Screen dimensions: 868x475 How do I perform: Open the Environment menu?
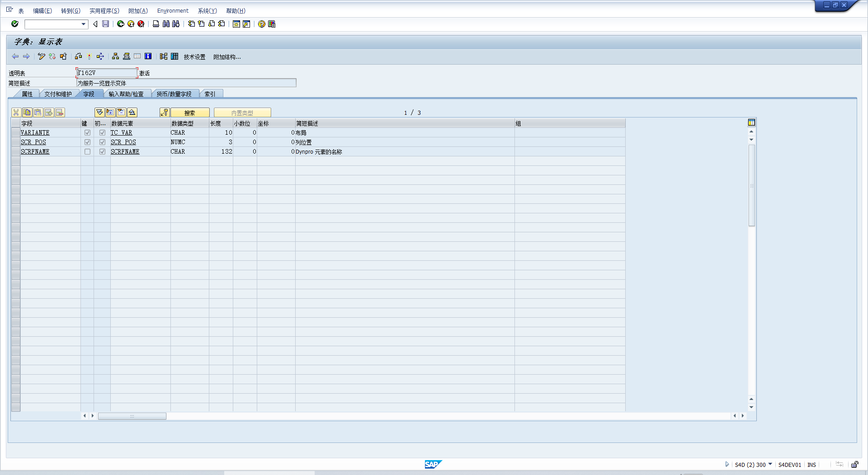[172, 10]
